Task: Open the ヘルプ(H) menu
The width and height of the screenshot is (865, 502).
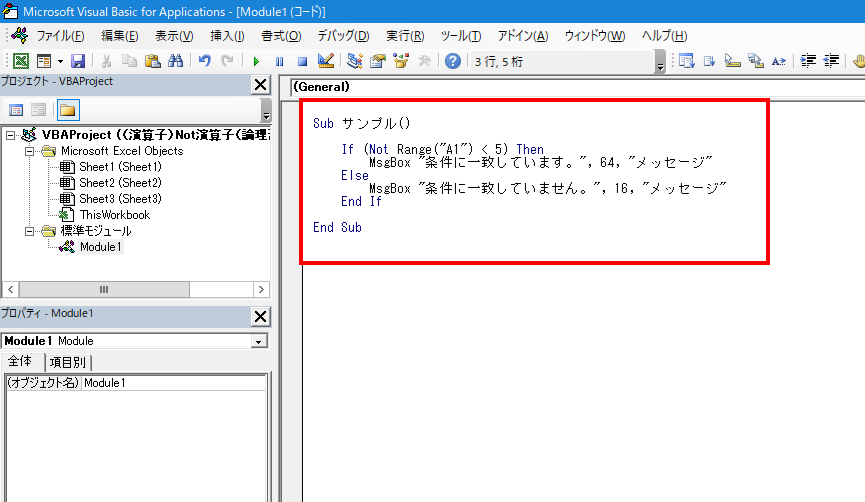Action: click(664, 36)
